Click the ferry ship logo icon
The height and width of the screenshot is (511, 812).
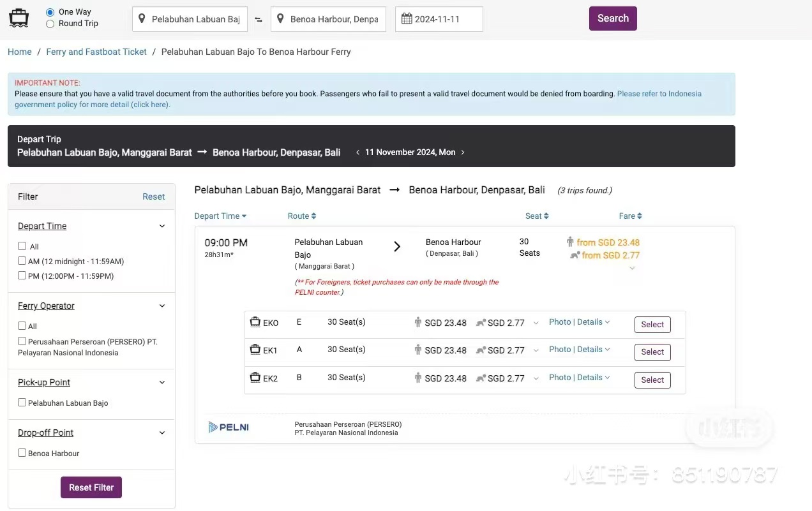click(x=19, y=19)
